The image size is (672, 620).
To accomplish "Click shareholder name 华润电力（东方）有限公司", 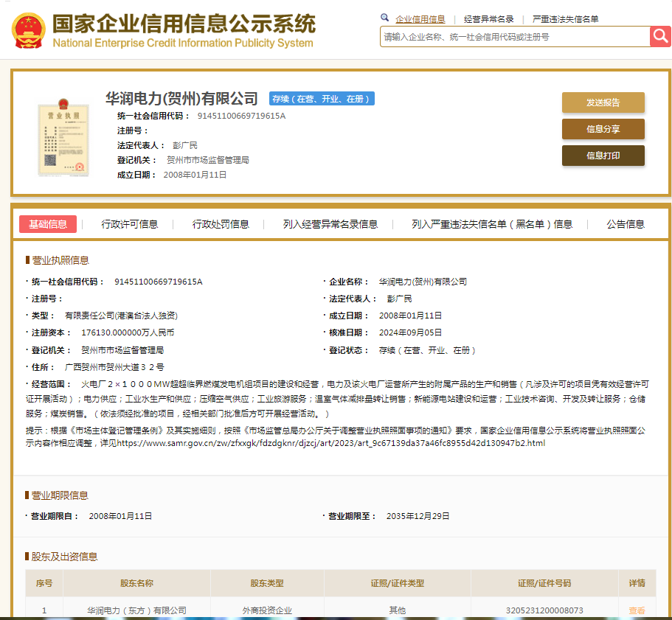I will tap(136, 610).
